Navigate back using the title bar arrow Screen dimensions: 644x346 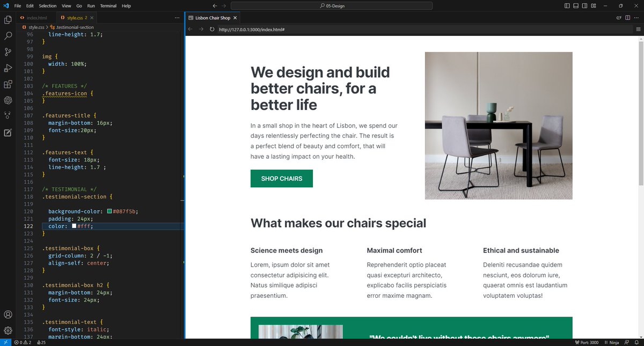(215, 6)
